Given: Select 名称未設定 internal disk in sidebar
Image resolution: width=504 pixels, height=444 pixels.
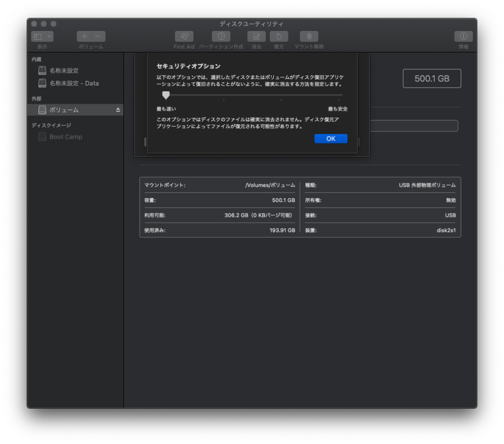Looking at the screenshot, I should pos(75,70).
